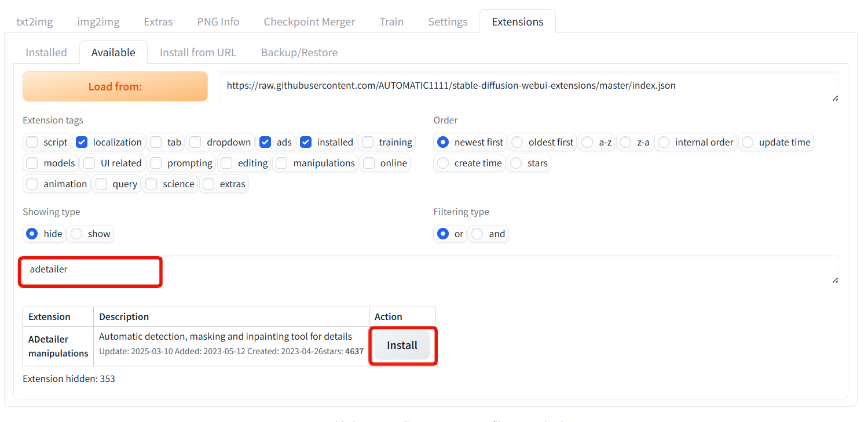Screen dimensions: 868x422
Task: Switch to Install from URL tab
Action: (198, 52)
